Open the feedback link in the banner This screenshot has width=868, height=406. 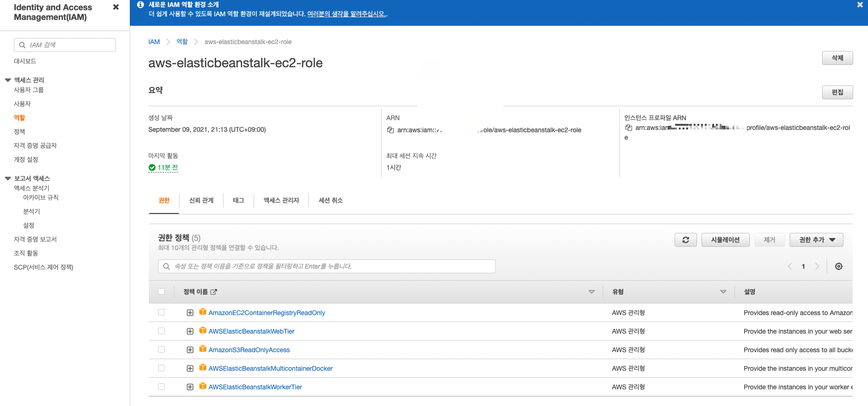346,14
